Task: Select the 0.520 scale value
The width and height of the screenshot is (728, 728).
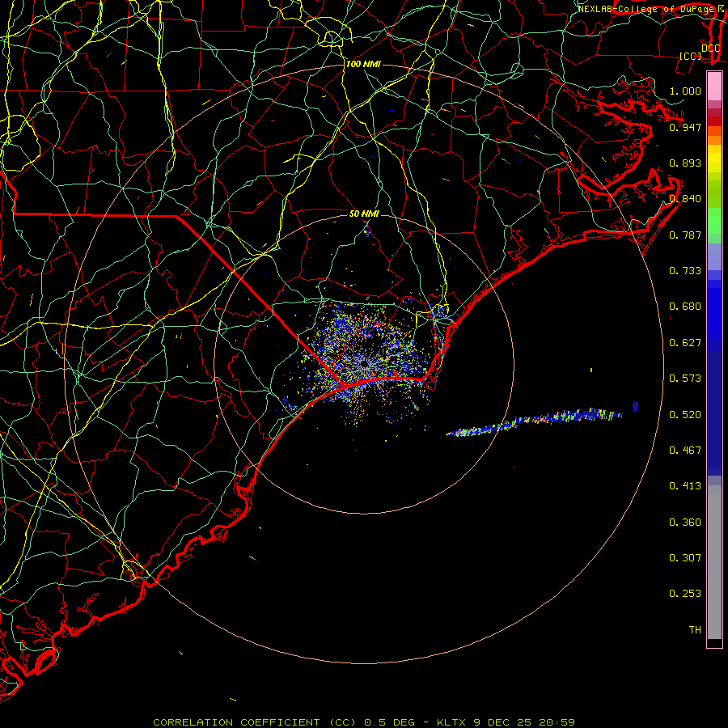Action: point(685,414)
